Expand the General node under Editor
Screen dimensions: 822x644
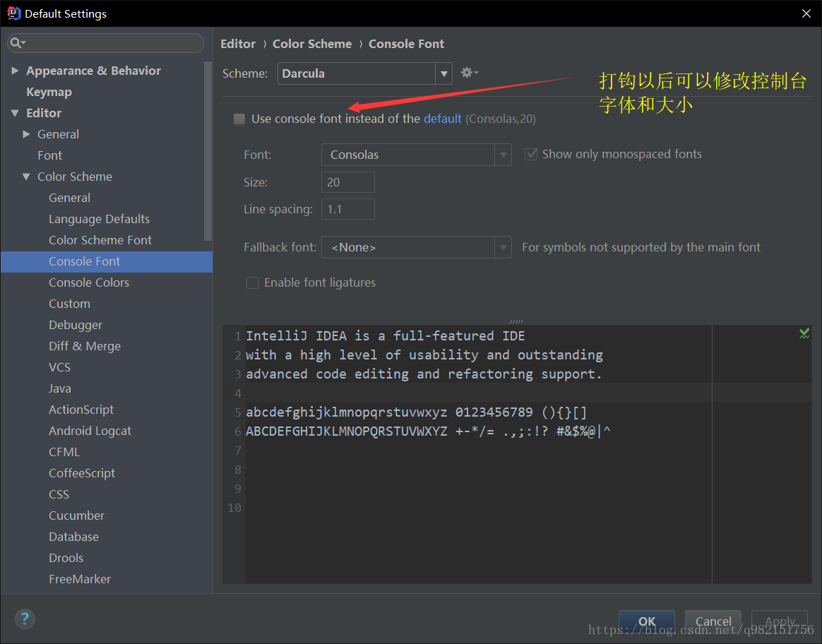[x=26, y=134]
